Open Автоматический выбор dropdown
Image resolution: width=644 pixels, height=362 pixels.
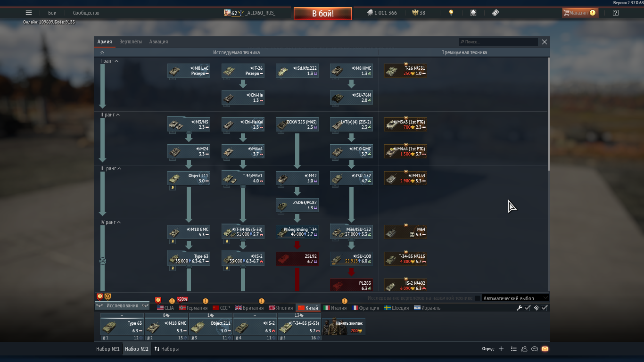[516, 298]
